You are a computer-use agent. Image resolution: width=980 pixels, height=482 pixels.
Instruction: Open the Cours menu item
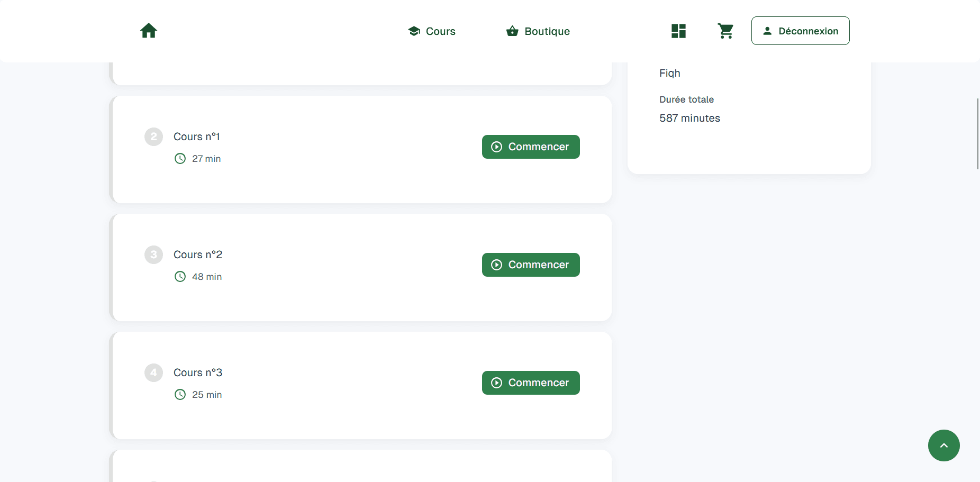(432, 31)
